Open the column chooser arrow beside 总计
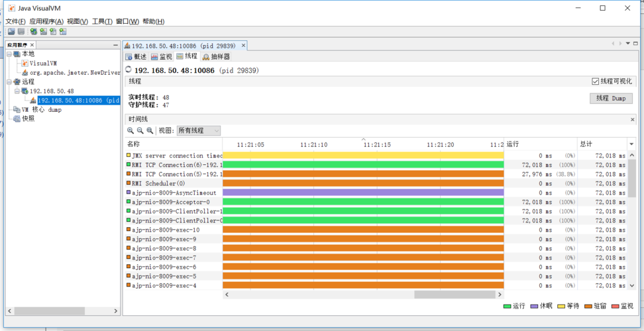Viewport: 644px width, 331px height. [631, 144]
